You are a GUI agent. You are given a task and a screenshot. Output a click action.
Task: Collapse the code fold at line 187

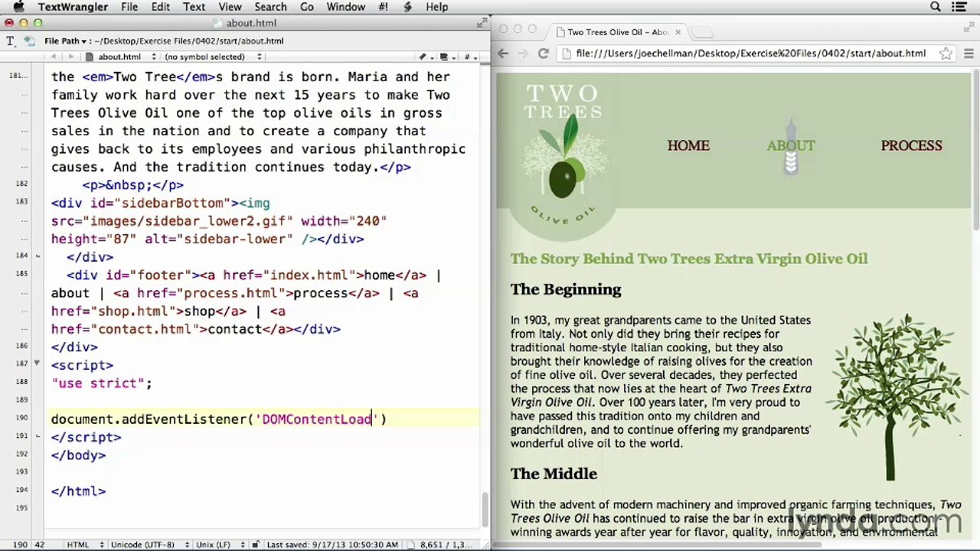(x=37, y=364)
